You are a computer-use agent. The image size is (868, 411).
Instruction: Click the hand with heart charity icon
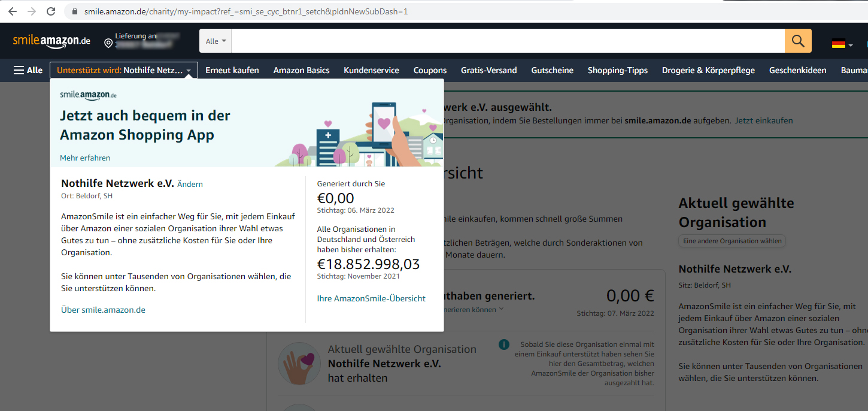click(299, 364)
